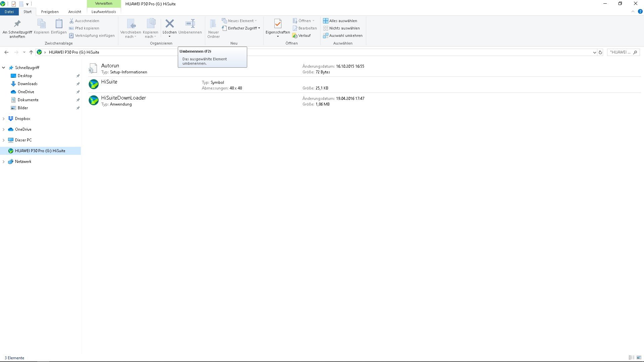Select the HiSuite icon file
The image size is (644, 362).
364,85
